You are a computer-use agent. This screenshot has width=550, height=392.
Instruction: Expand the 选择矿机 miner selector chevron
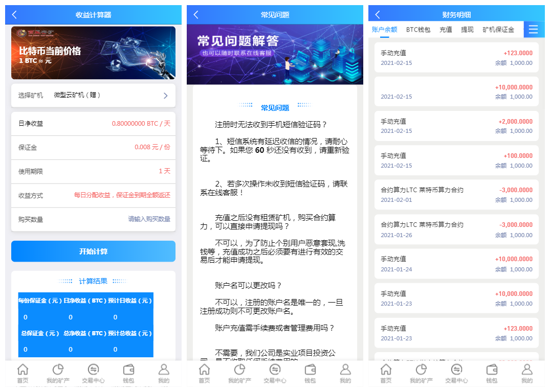coord(165,96)
